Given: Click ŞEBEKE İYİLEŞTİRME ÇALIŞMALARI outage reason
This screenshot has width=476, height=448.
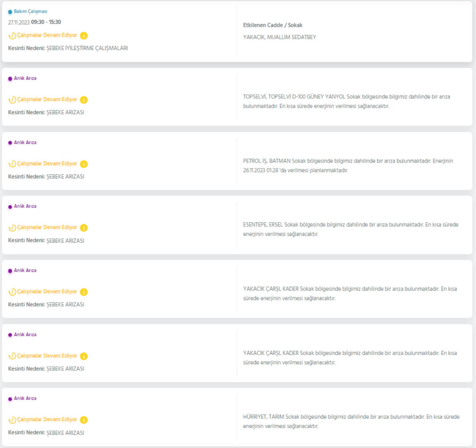Looking at the screenshot, I should (87, 48).
